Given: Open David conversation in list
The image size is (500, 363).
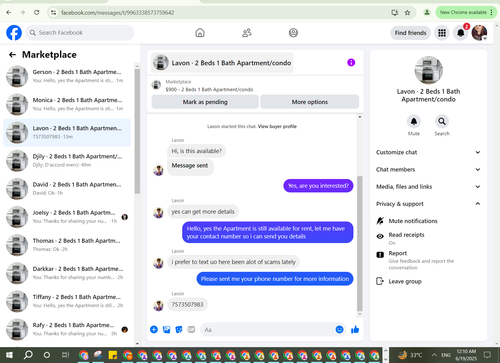Looking at the screenshot, I should tap(67, 189).
